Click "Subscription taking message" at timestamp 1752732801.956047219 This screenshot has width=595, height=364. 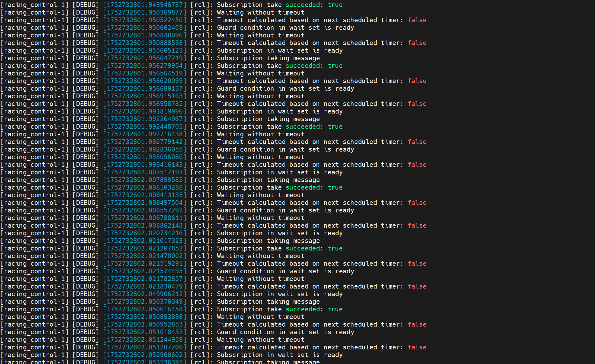[x=268, y=58]
